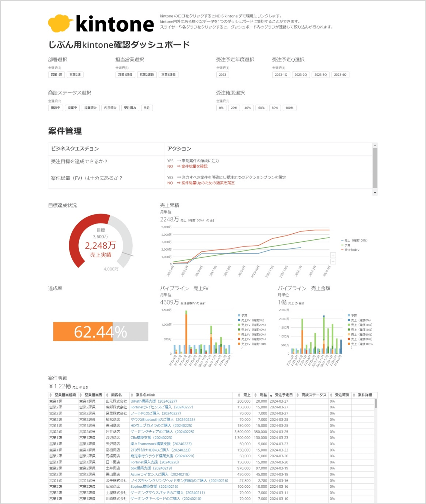The width and height of the screenshot is (426, 504).
Task: Toggle 営業2課 department slicer
Action: click(75, 74)
